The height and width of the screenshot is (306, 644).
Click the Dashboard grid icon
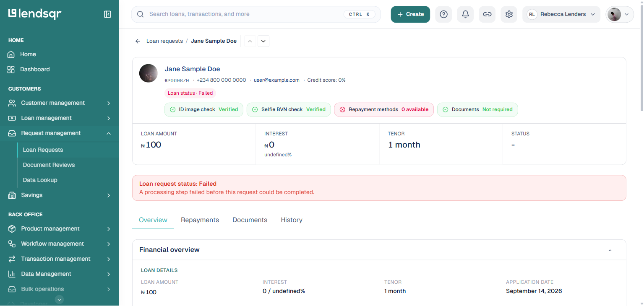pyautogui.click(x=11, y=70)
